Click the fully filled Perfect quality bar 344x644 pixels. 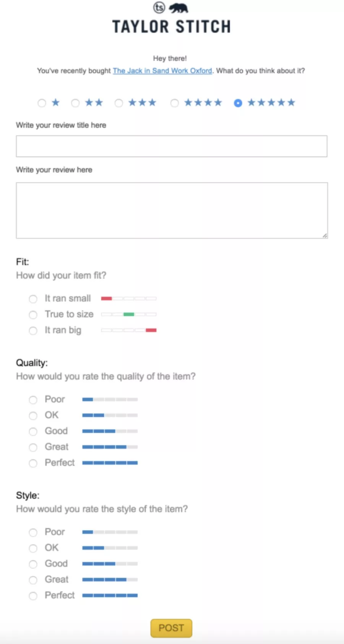(110, 463)
